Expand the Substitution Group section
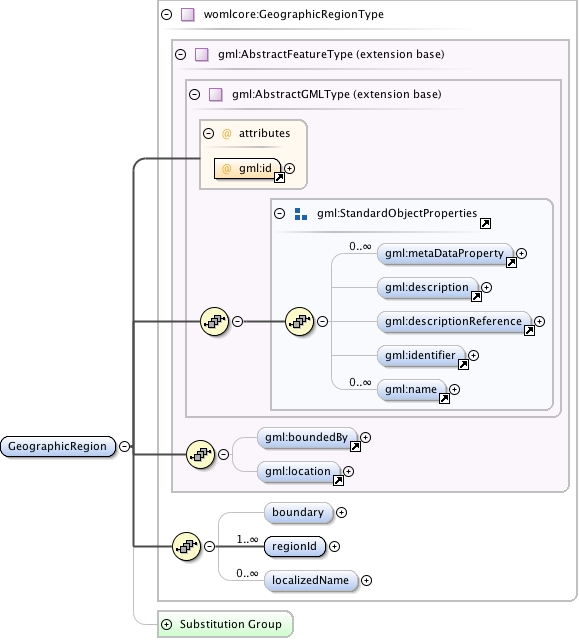Viewport: 579px width, 641px height. click(x=166, y=624)
